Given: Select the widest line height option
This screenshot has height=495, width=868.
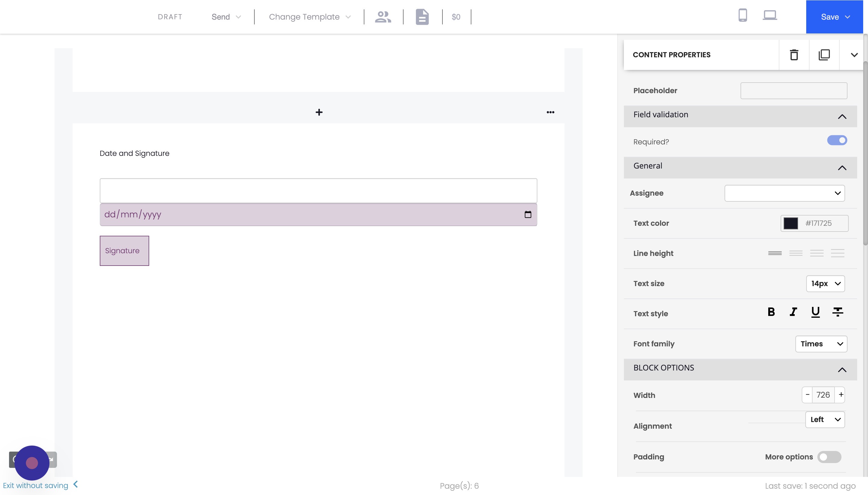Looking at the screenshot, I should [838, 253].
